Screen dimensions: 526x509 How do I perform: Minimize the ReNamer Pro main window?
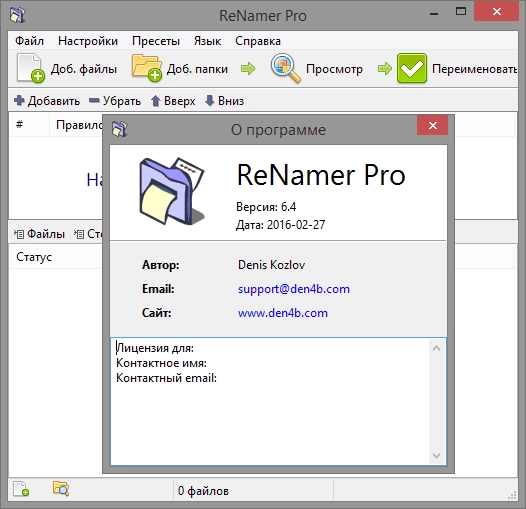coord(434,13)
